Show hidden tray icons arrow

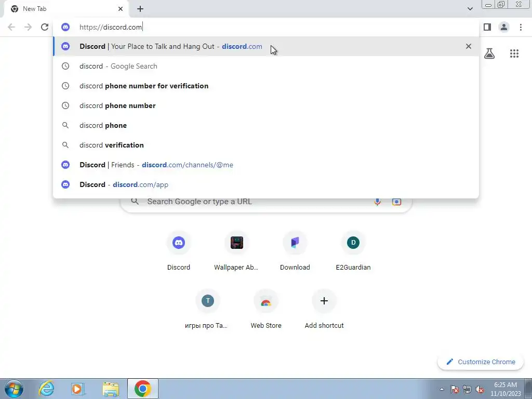click(442, 389)
